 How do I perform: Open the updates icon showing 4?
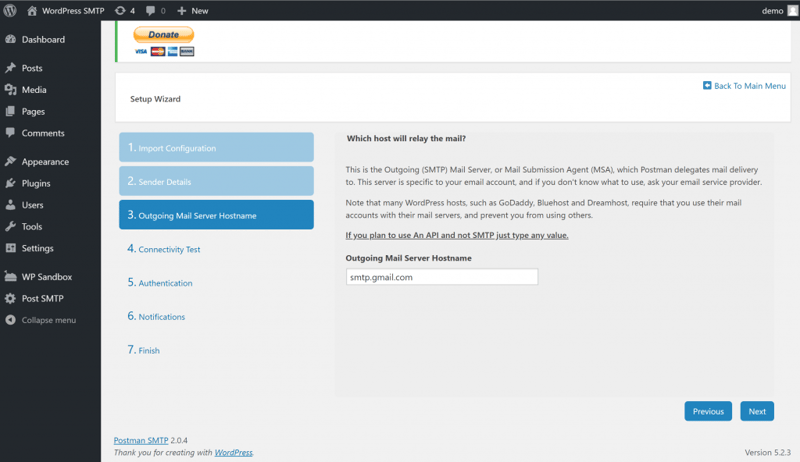(120, 10)
